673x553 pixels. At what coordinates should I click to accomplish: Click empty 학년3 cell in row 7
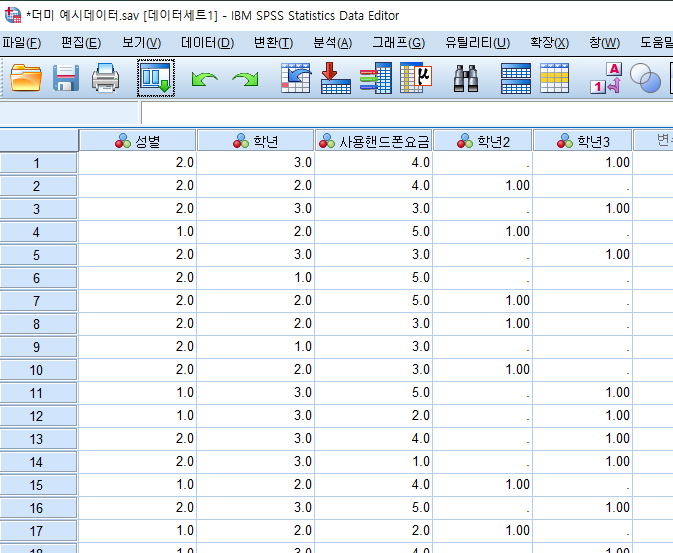[x=582, y=301]
